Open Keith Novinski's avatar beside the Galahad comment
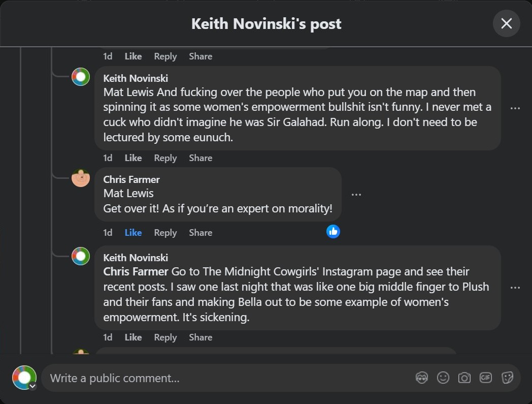This screenshot has width=532, height=404. coord(81,77)
